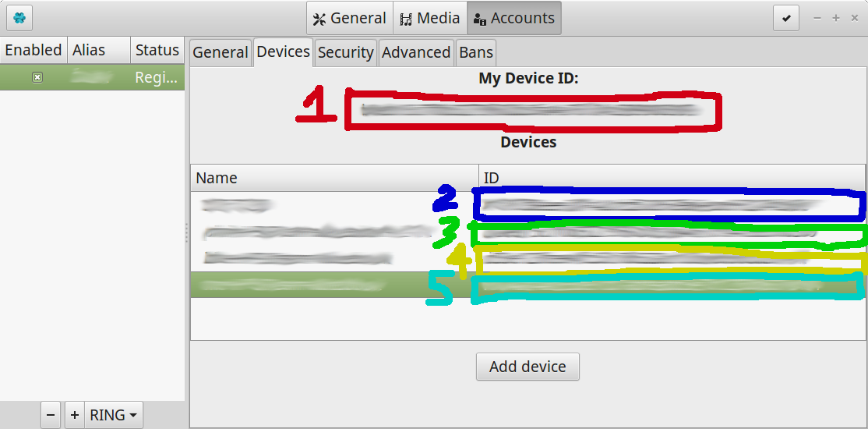This screenshot has width=868, height=429.
Task: Click the Ring logo icon button
Action: click(19, 18)
